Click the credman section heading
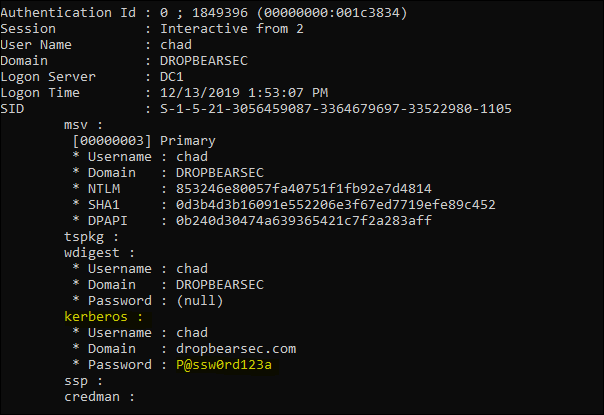Screen dimensions: 604x415 [x=99, y=397]
